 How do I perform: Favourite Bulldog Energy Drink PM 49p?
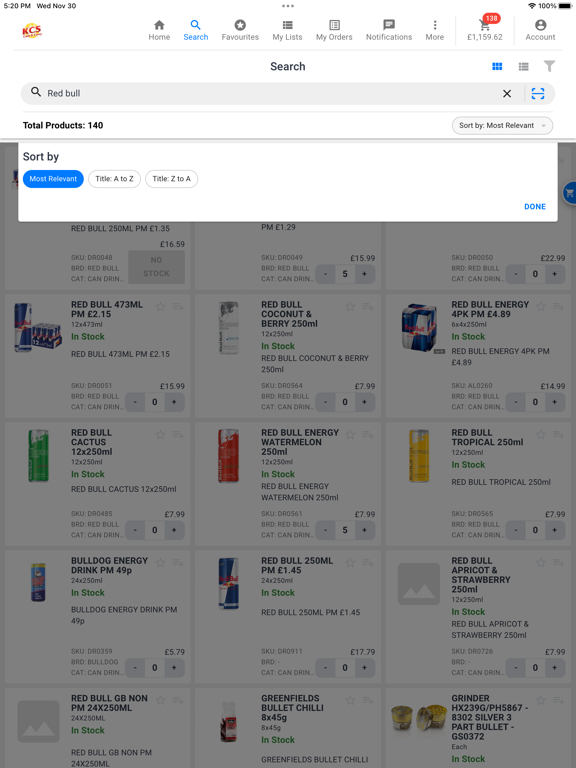pos(160,563)
